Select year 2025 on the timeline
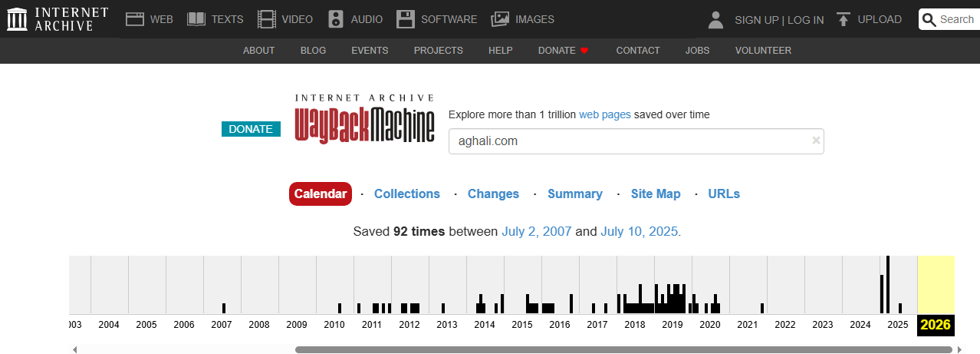 898,324
